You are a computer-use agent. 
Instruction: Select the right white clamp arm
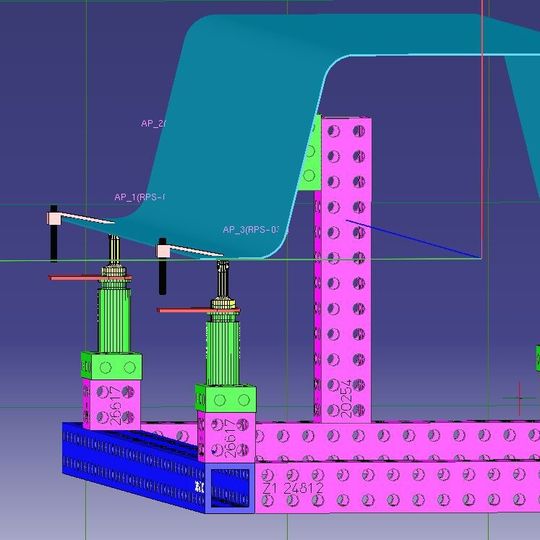pos(190,251)
